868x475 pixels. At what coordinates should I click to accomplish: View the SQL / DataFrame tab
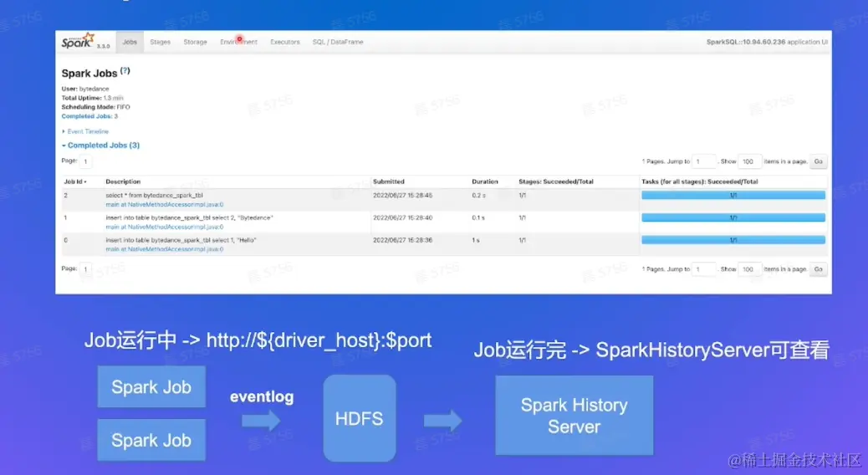tap(338, 42)
